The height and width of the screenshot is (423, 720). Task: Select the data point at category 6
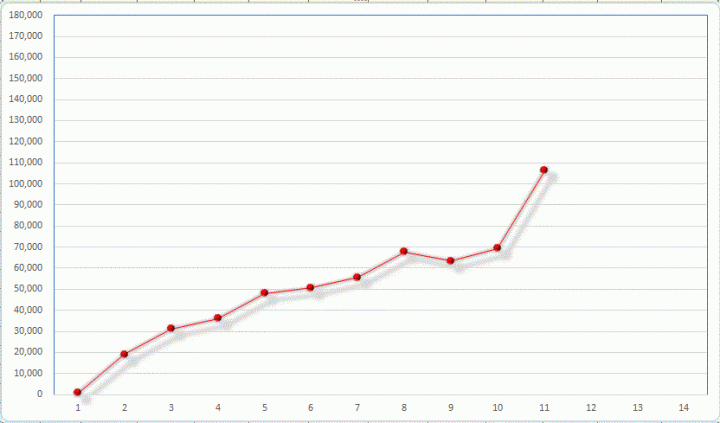coord(310,288)
